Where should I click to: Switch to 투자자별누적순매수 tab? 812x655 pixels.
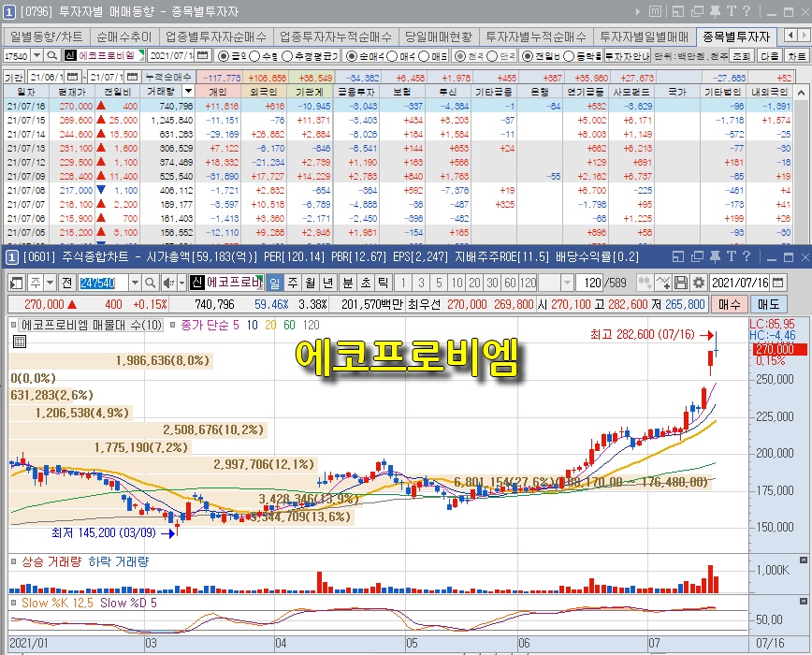point(536,36)
